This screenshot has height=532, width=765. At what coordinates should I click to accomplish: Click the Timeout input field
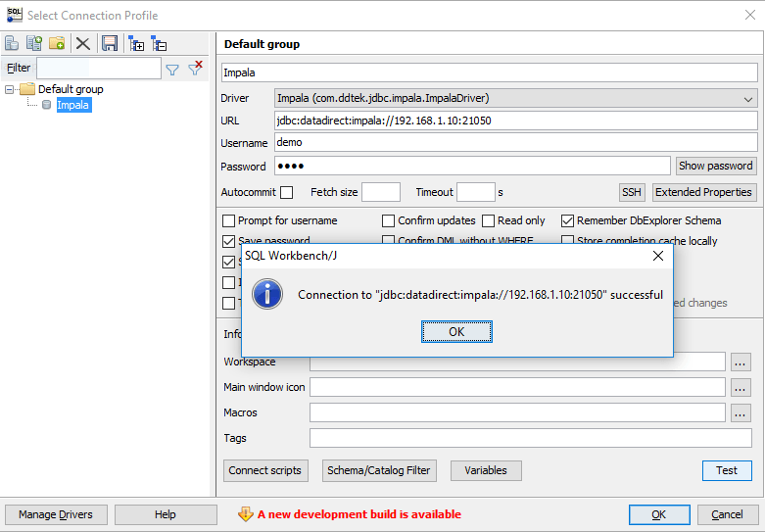coord(476,192)
